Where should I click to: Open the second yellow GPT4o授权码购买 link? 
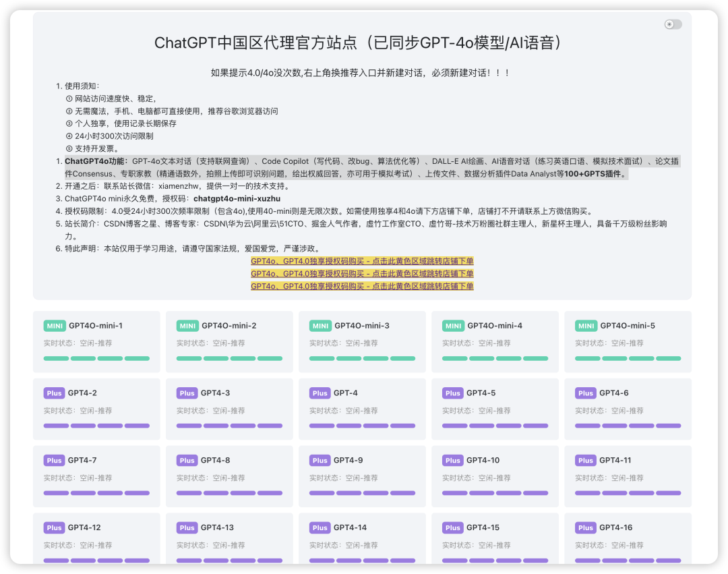[x=362, y=274]
